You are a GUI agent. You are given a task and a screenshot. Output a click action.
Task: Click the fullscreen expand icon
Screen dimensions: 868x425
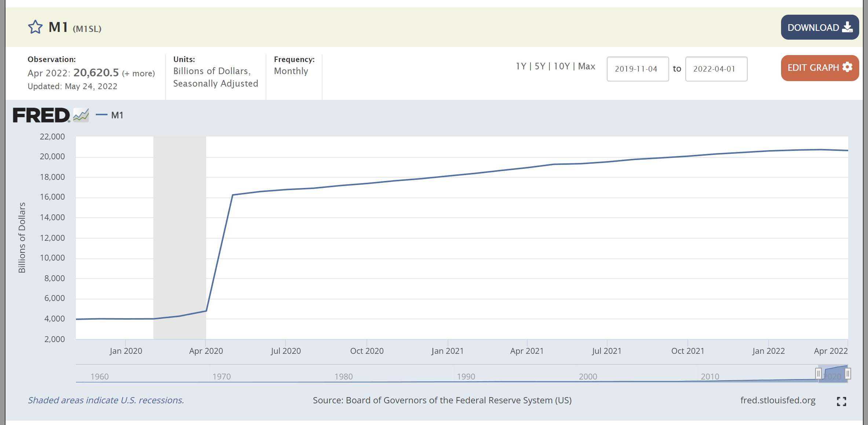click(x=842, y=402)
